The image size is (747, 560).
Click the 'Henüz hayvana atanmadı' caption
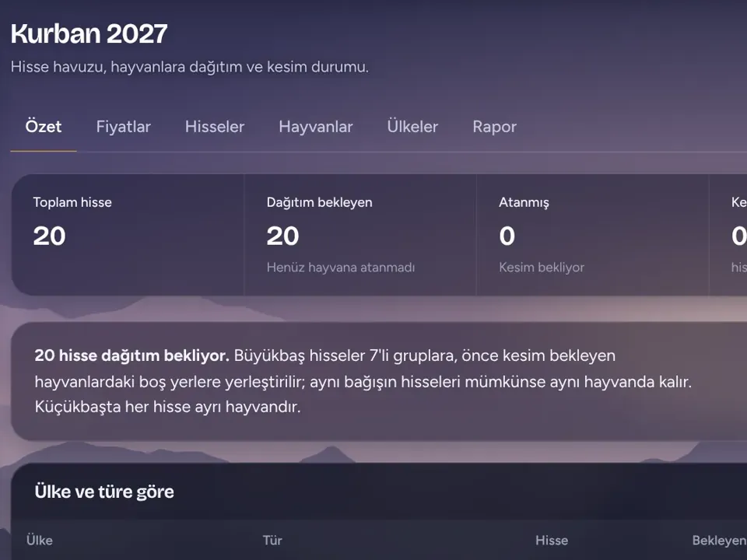click(341, 267)
